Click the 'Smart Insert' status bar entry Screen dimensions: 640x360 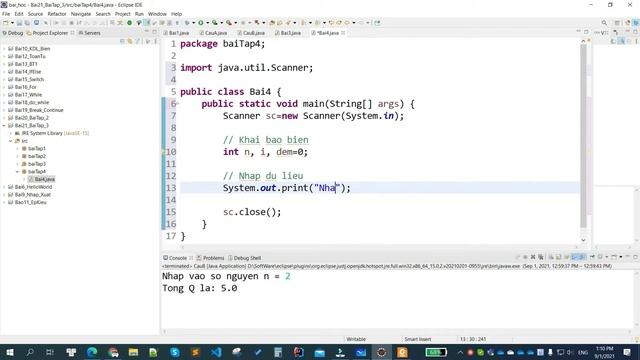click(x=418, y=339)
